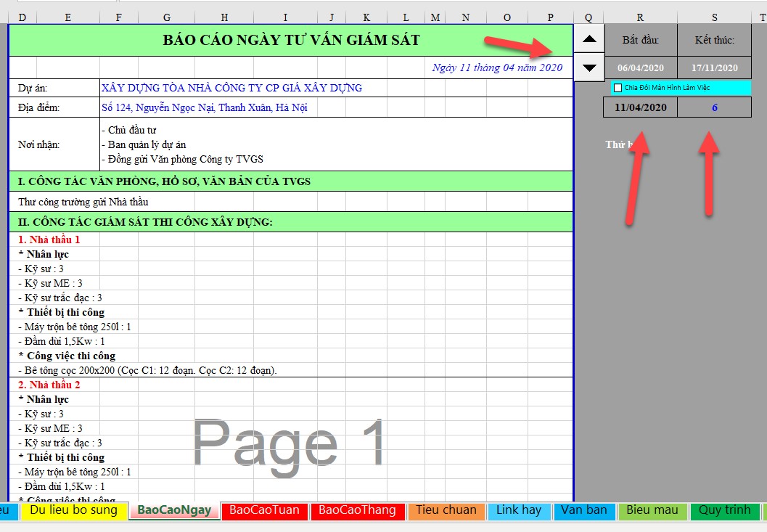Select the Tieu chuan sheet tab
This screenshot has width=767, height=532.
coord(446,510)
